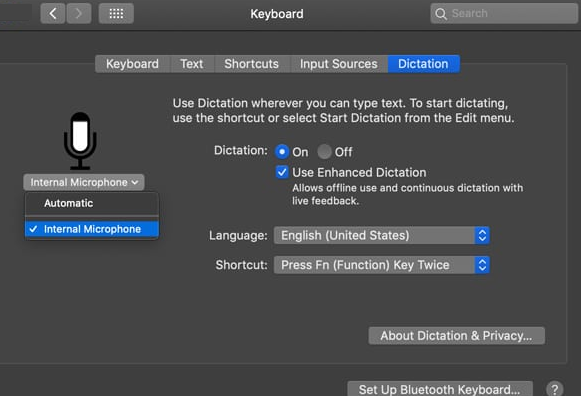Select the Dictation tab
Screen dimensions: 581x396
pos(424,64)
